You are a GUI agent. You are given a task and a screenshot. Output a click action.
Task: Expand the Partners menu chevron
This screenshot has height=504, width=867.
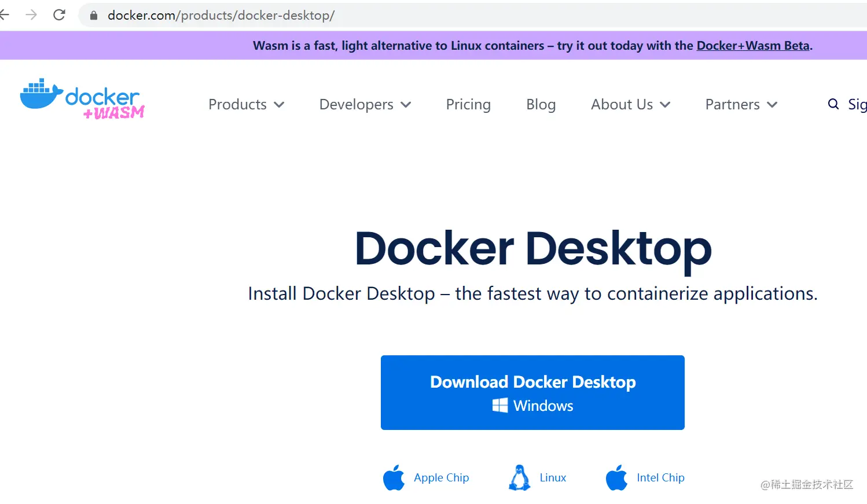(x=772, y=105)
